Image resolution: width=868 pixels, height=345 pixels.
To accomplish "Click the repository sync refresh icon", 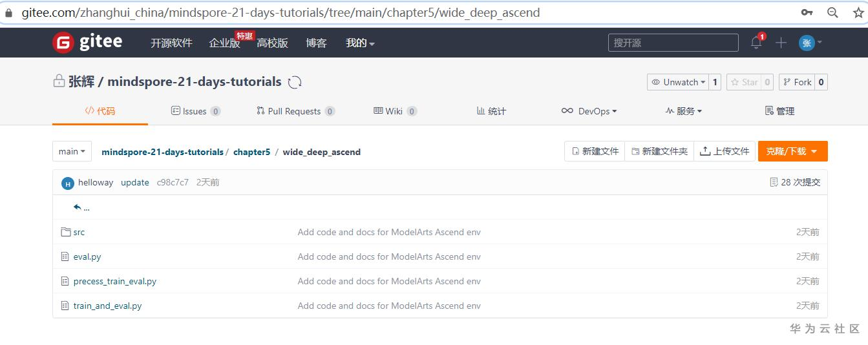I will tap(295, 82).
